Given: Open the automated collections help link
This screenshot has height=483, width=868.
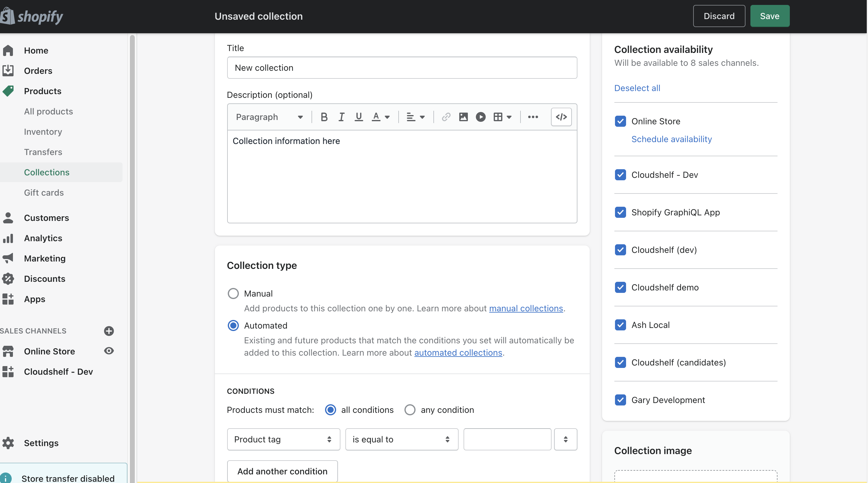Looking at the screenshot, I should click(x=458, y=353).
